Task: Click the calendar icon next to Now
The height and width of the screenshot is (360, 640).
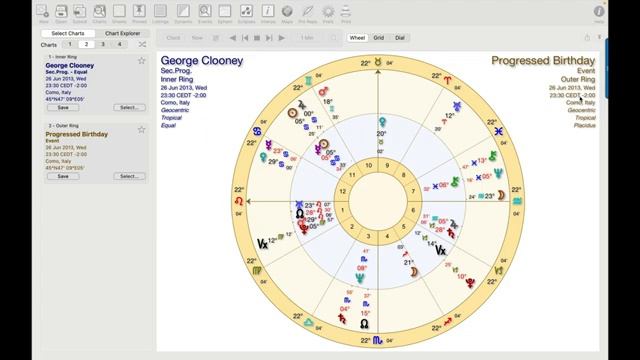Action: (216, 38)
